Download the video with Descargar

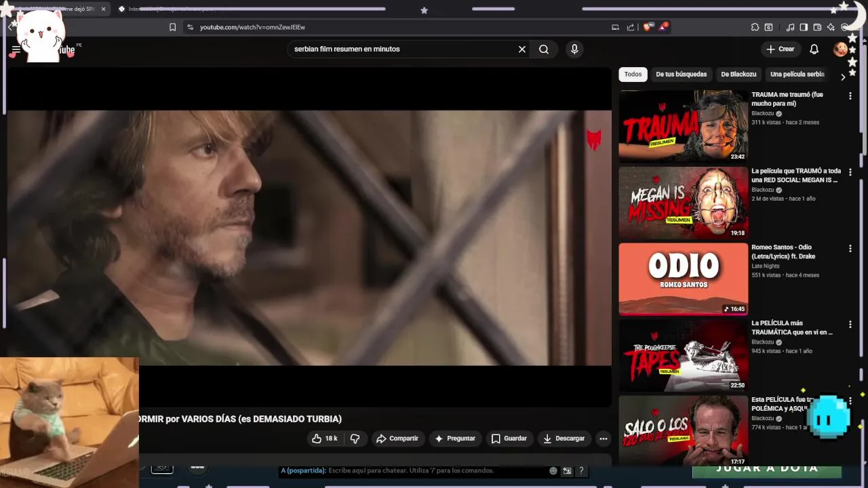coord(564,439)
